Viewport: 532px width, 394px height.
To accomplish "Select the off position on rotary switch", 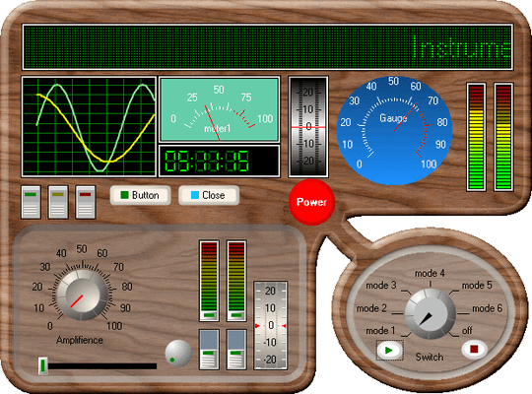I will tap(467, 331).
